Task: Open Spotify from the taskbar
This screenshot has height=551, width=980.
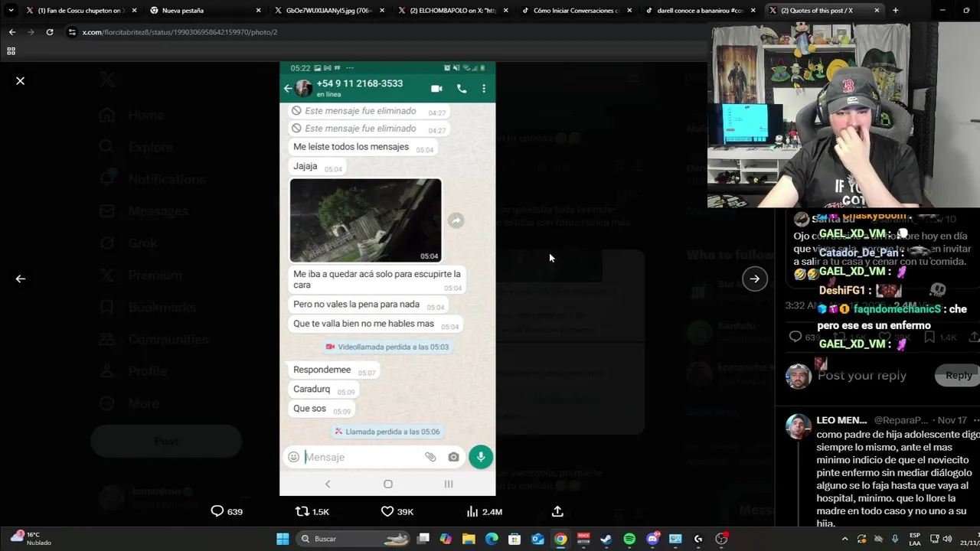Action: (629, 539)
